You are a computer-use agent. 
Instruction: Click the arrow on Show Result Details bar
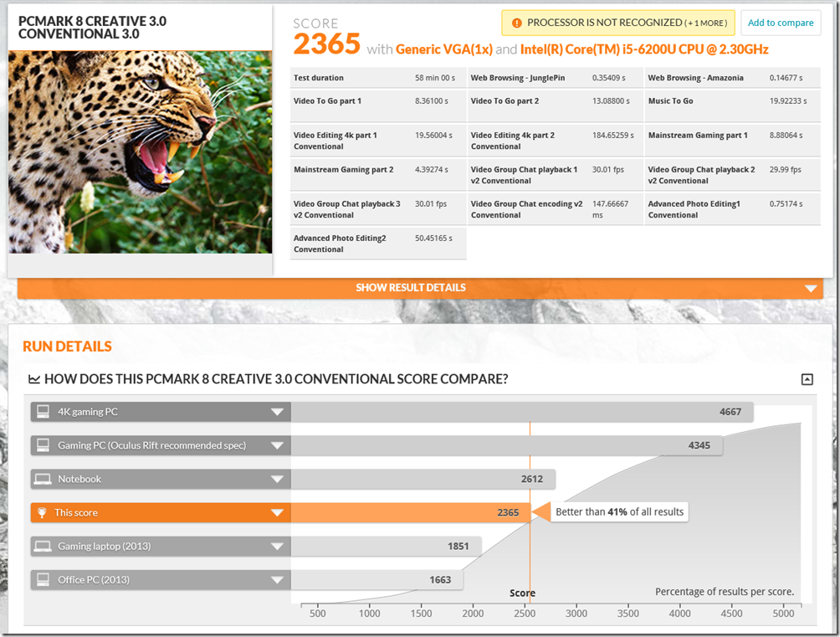811,289
